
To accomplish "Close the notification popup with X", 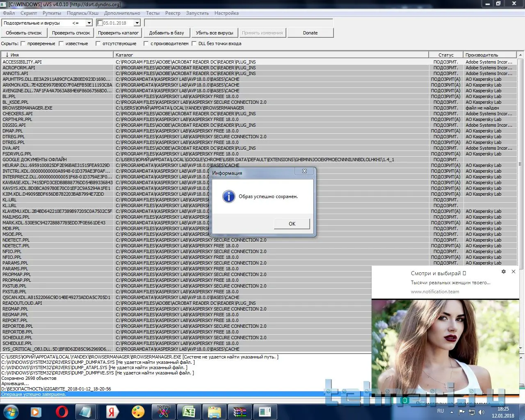I will click(x=514, y=272).
